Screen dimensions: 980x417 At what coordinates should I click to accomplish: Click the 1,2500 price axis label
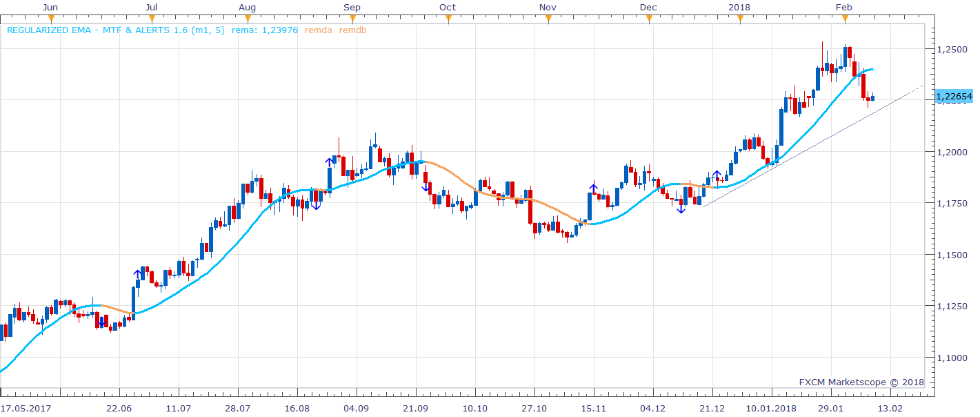point(951,49)
